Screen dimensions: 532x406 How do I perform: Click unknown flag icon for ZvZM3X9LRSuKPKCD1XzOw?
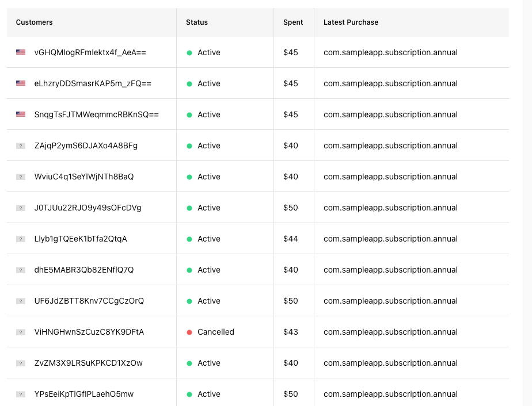pos(21,363)
